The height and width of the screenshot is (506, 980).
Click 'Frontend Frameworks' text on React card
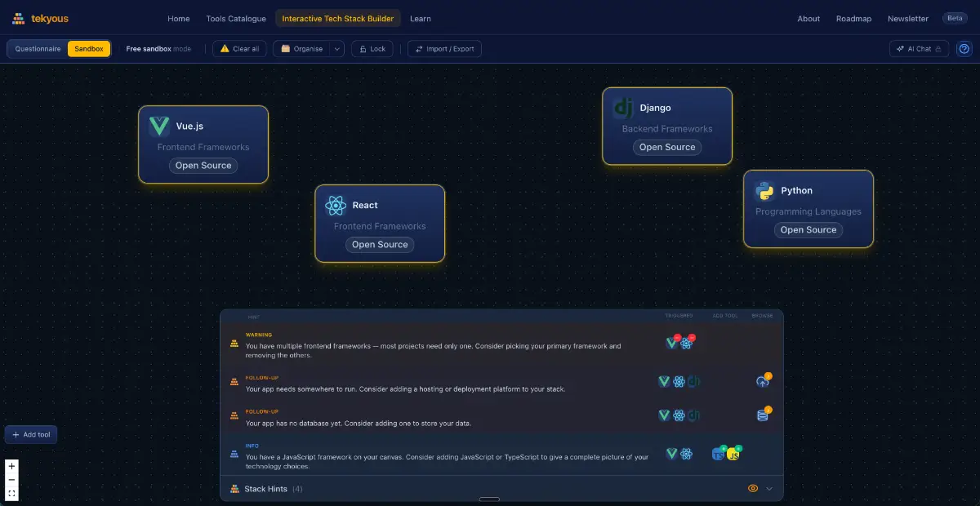[380, 226]
